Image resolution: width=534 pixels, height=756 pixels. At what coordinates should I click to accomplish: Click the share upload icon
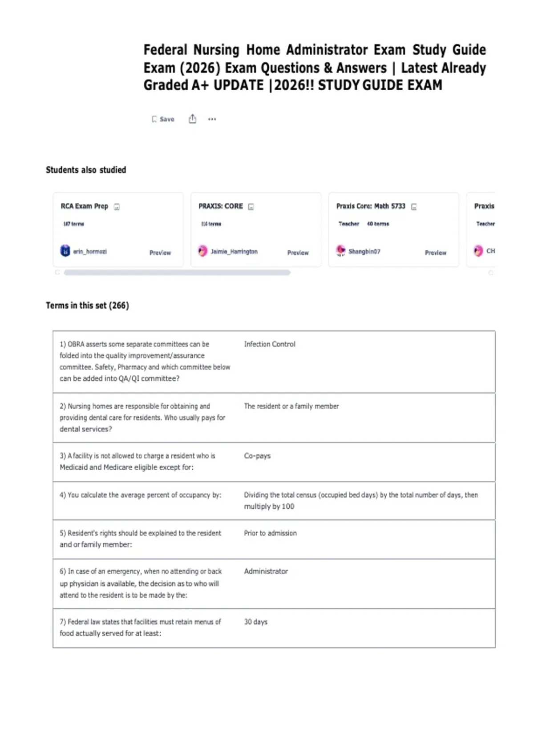click(x=192, y=119)
